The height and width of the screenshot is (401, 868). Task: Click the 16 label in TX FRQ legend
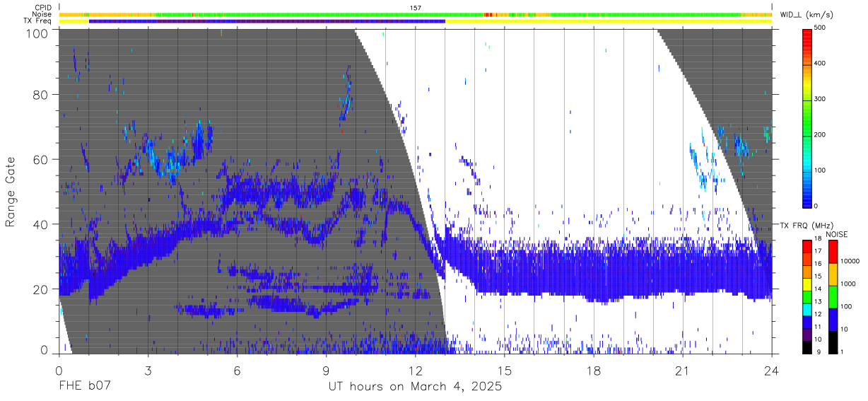click(818, 264)
